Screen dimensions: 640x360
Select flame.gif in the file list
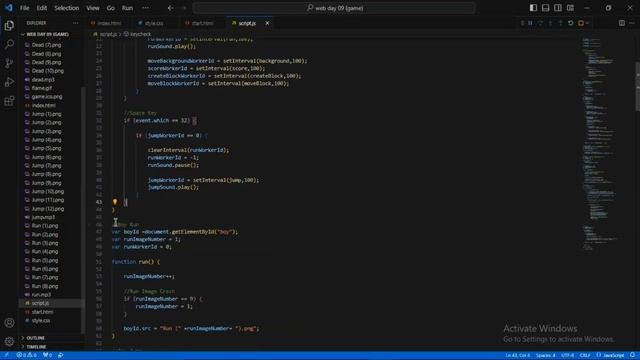pos(42,88)
